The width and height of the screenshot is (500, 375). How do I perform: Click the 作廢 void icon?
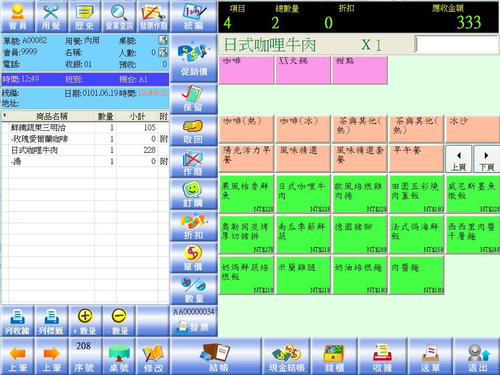pyautogui.click(x=194, y=162)
